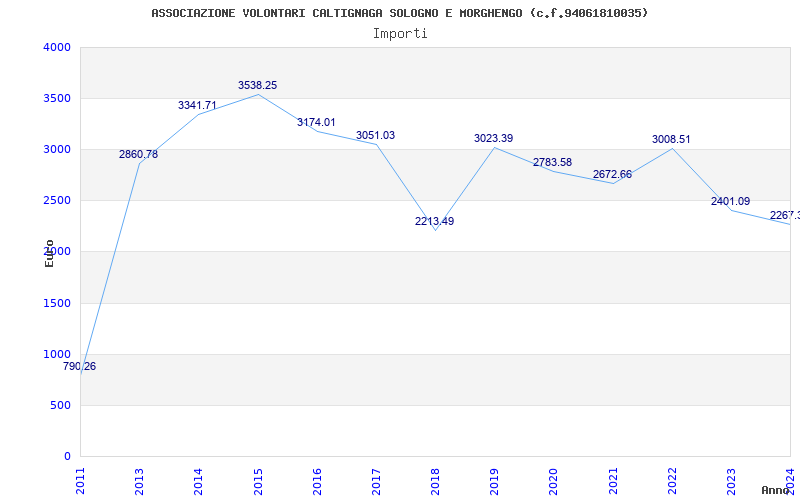Click the y-axis tick 3500
Image resolution: width=800 pixels, height=500 pixels.
[57, 98]
